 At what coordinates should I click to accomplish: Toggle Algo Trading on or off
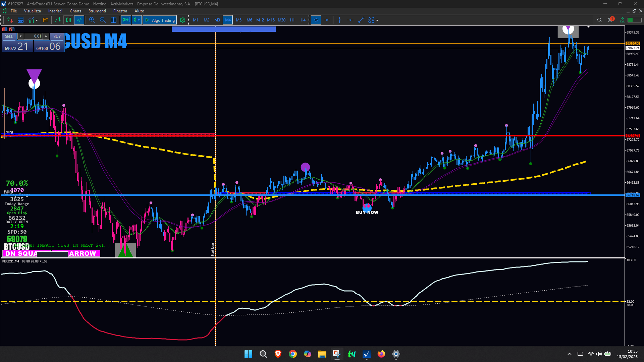point(160,20)
